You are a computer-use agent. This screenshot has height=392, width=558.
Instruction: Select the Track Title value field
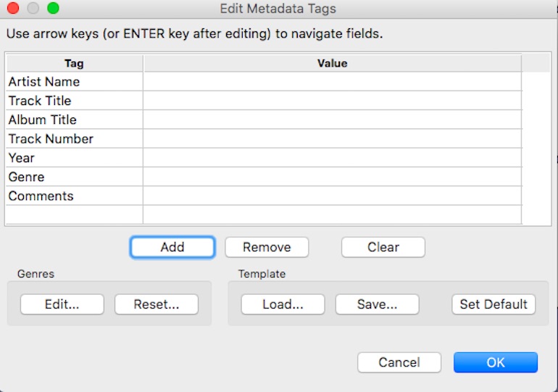333,101
